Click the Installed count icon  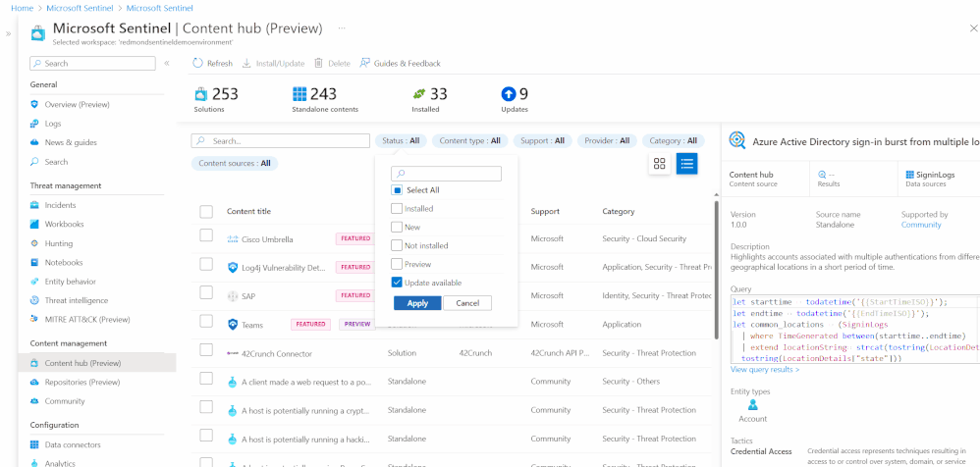tap(419, 94)
